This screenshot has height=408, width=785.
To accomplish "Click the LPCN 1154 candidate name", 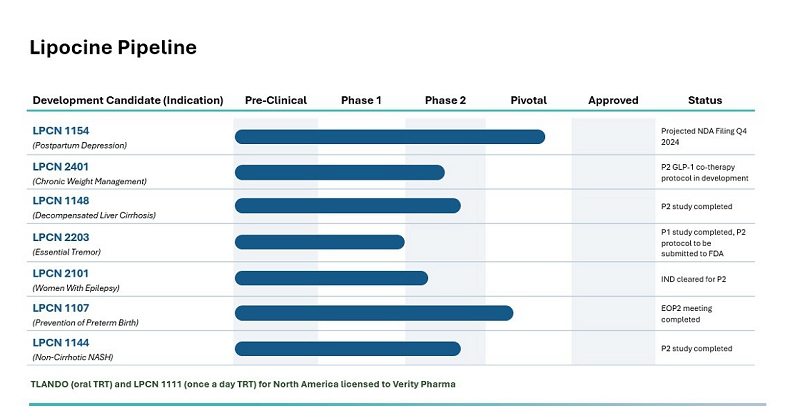I will 60,131.
